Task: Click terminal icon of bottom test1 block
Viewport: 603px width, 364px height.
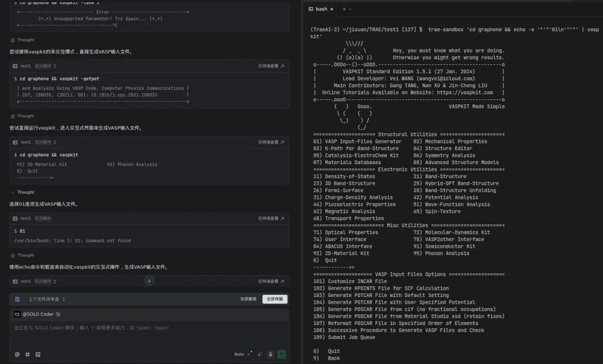Action: pyautogui.click(x=15, y=281)
